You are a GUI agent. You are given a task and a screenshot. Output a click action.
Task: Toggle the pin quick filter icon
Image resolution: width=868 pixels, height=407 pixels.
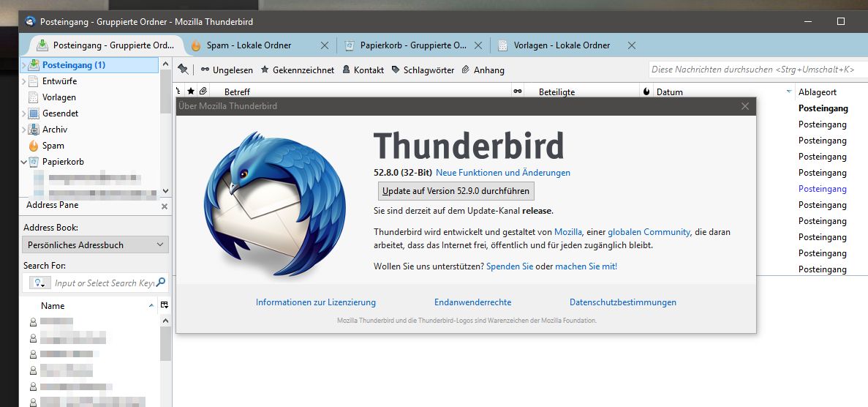point(184,70)
